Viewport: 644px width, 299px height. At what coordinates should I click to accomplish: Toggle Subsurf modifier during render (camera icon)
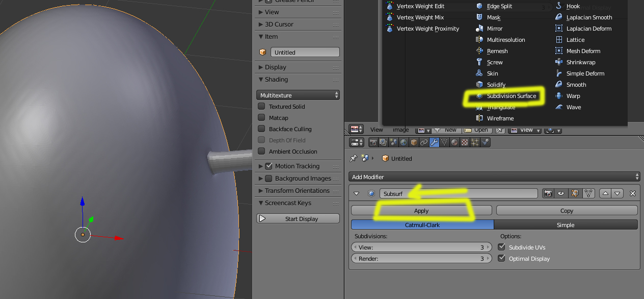coord(548,193)
